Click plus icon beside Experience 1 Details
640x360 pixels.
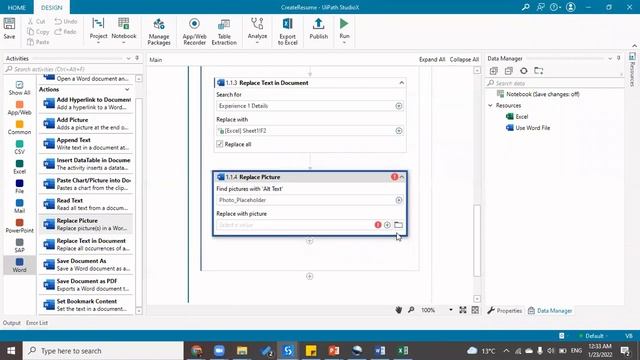399,106
